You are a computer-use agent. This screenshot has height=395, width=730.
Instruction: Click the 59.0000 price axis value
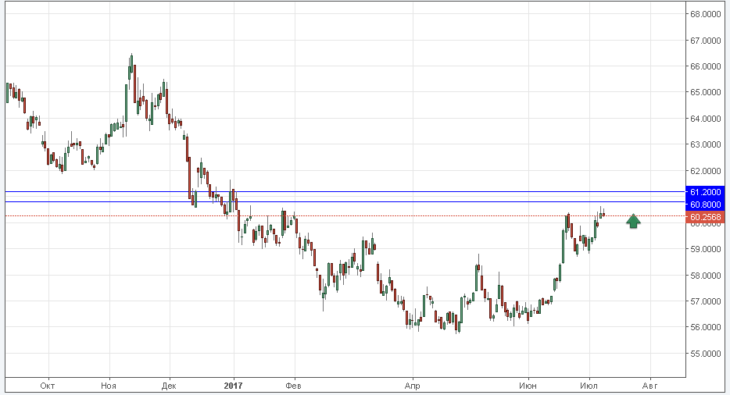pos(705,249)
